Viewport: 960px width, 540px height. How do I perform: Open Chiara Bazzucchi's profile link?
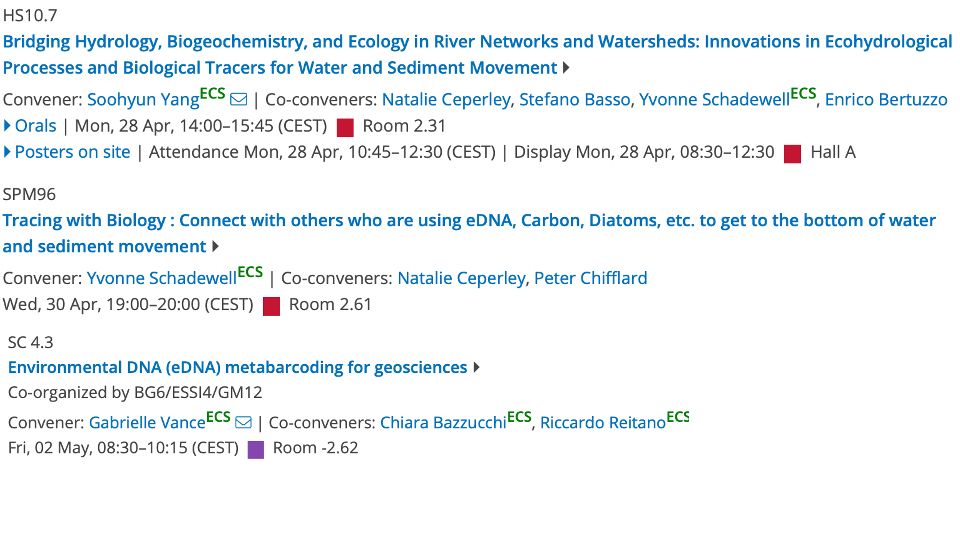(x=443, y=422)
